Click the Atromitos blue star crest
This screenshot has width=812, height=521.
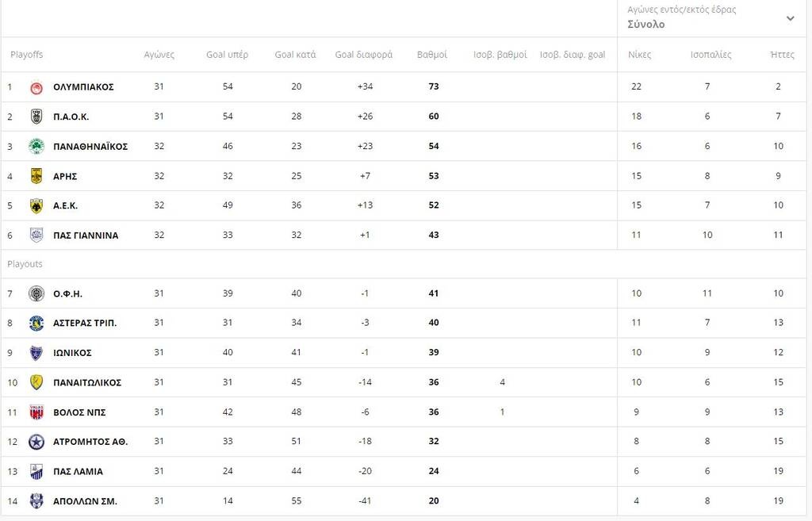click(36, 442)
